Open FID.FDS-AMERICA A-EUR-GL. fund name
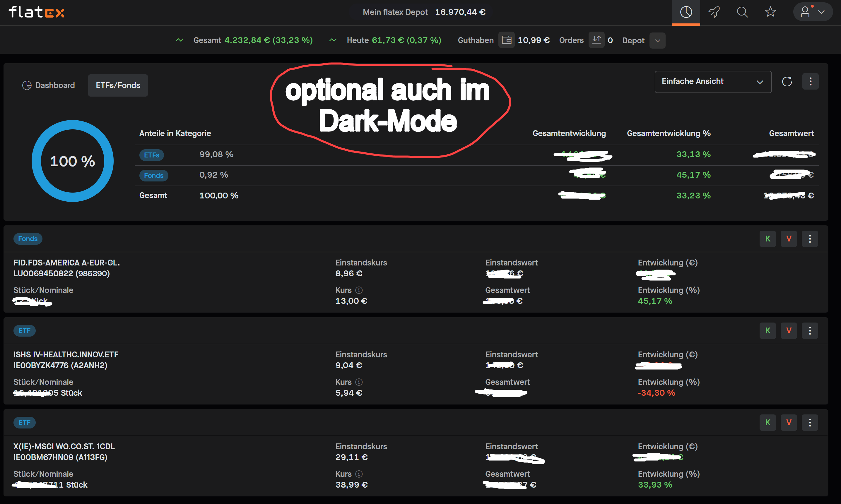Screen dimensions: 841x504 click(66, 263)
